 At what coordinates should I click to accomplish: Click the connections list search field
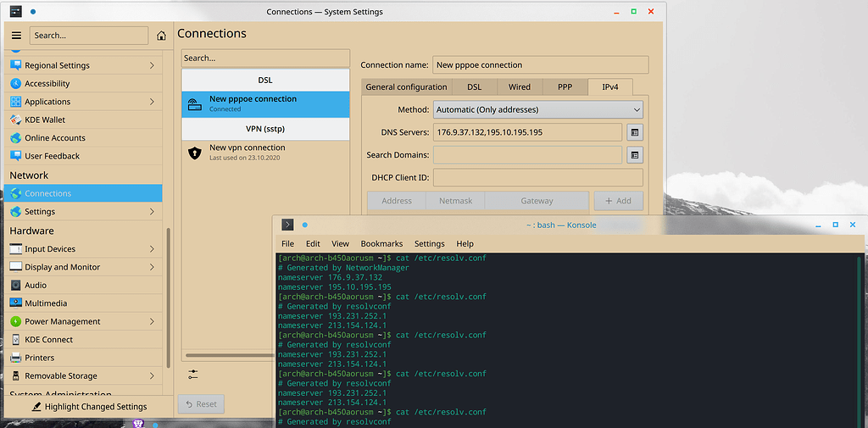pyautogui.click(x=265, y=58)
